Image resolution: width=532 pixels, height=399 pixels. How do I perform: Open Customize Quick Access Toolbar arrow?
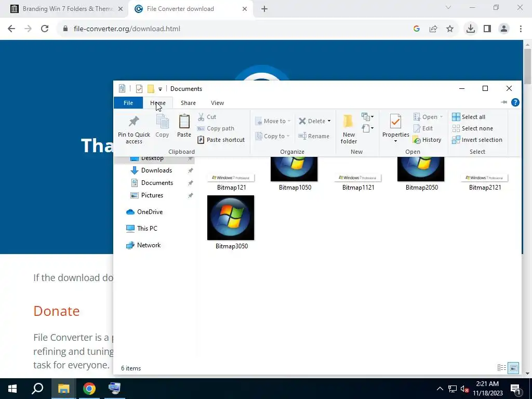pos(160,89)
